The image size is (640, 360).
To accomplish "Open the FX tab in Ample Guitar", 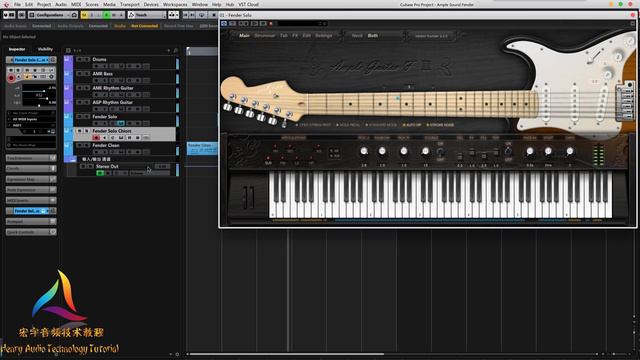I will coord(295,36).
